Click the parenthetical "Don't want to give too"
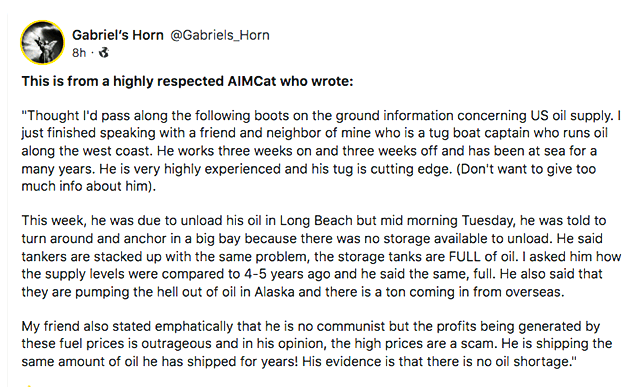Image resolution: width=640 pixels, height=387 pixels. coord(526,169)
